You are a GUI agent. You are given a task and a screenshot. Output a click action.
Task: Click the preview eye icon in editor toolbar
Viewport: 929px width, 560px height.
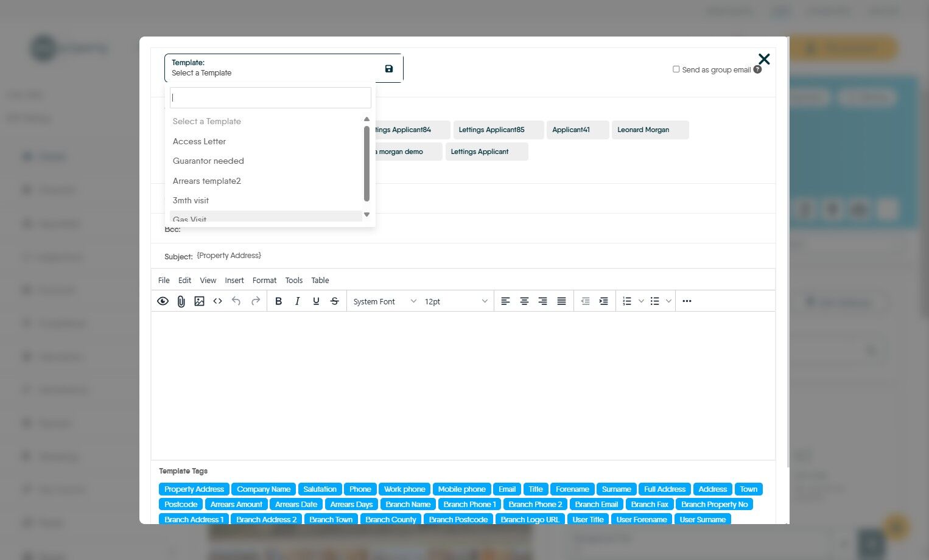[x=163, y=301]
